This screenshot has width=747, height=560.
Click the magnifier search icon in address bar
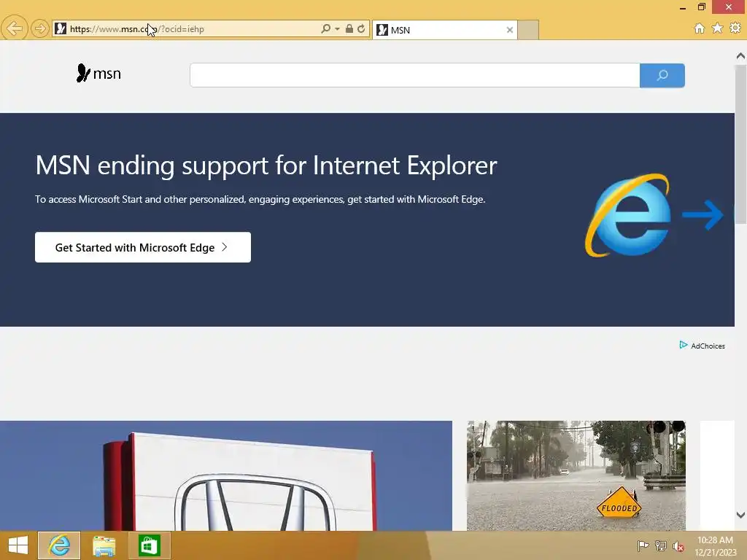pyautogui.click(x=326, y=29)
